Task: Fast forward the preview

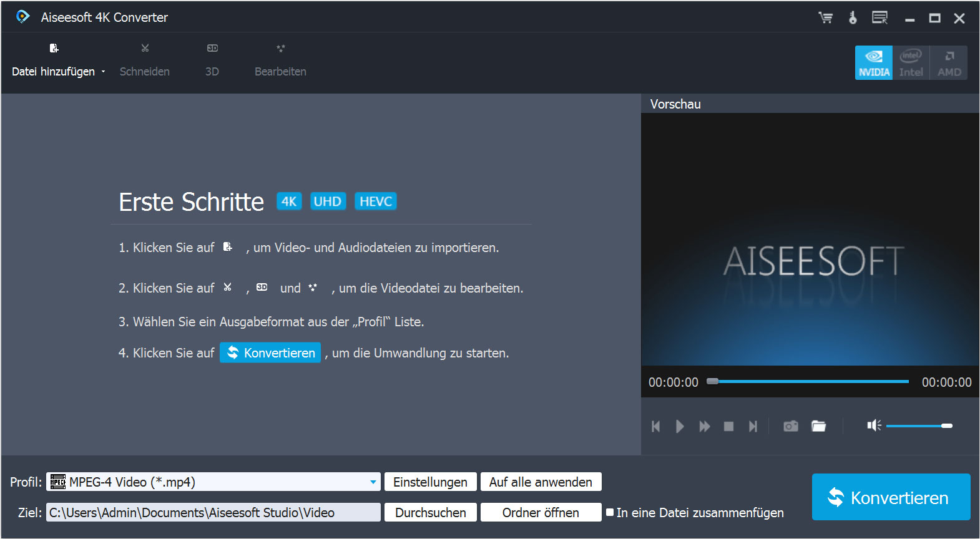Action: pyautogui.click(x=705, y=426)
